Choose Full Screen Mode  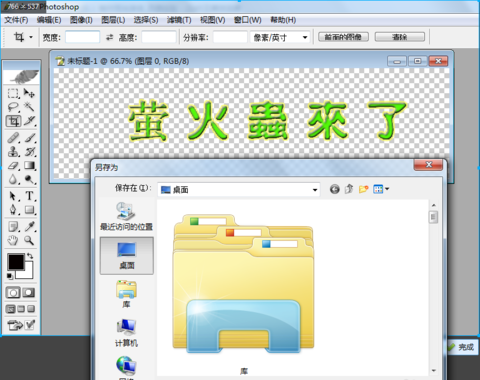pos(31,309)
